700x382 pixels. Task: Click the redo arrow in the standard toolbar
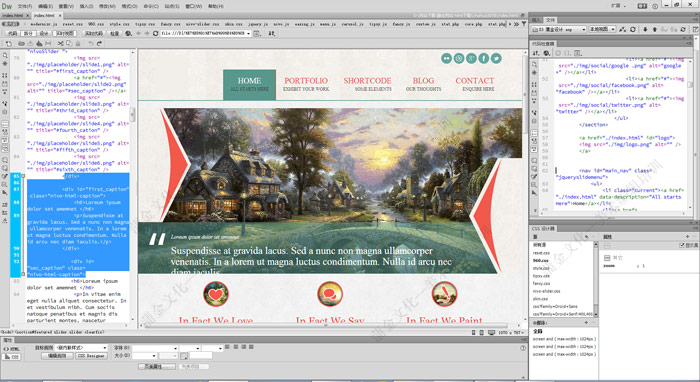(100, 44)
